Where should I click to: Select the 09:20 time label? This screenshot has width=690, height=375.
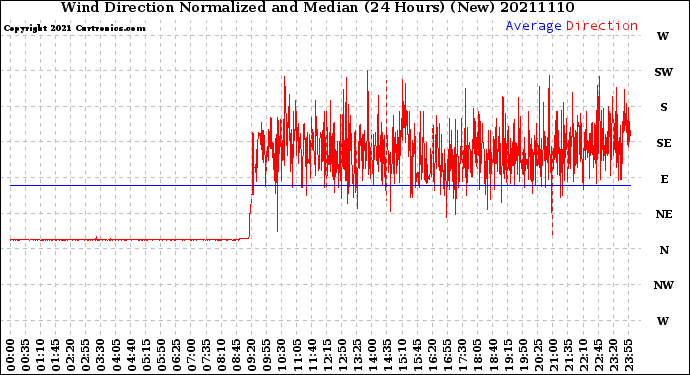[252, 355]
